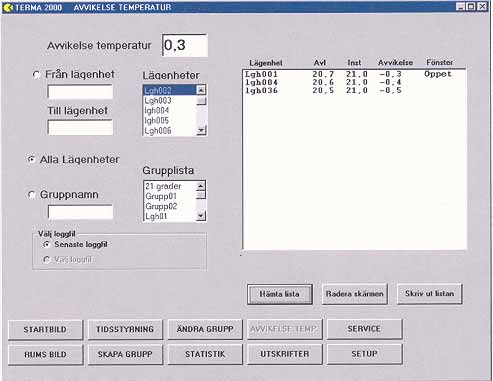The image size is (493, 381).
Task: Go to SKAPA GRUPP
Action: (x=125, y=354)
